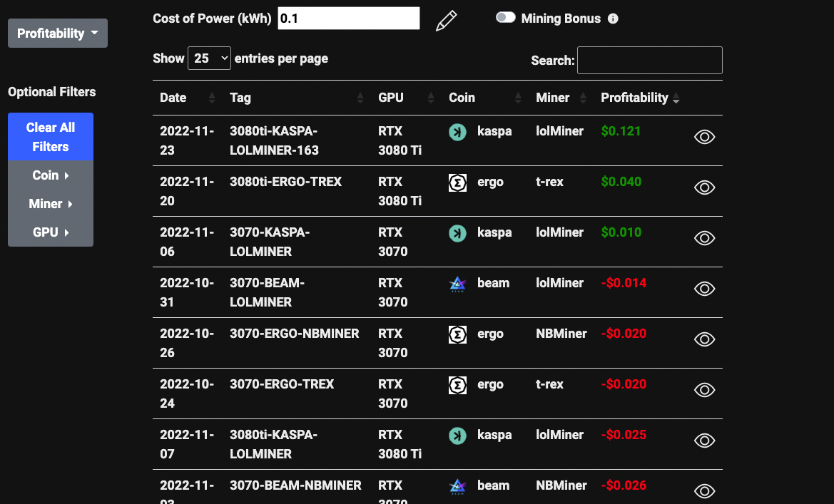Open the Profitability dropdown button
Viewport: 834px width, 504px height.
pos(58,34)
